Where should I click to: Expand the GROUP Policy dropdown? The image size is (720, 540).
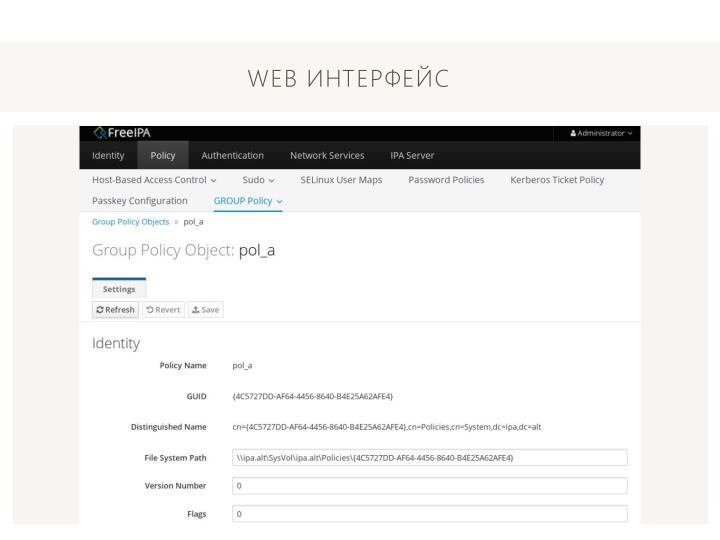(x=248, y=200)
